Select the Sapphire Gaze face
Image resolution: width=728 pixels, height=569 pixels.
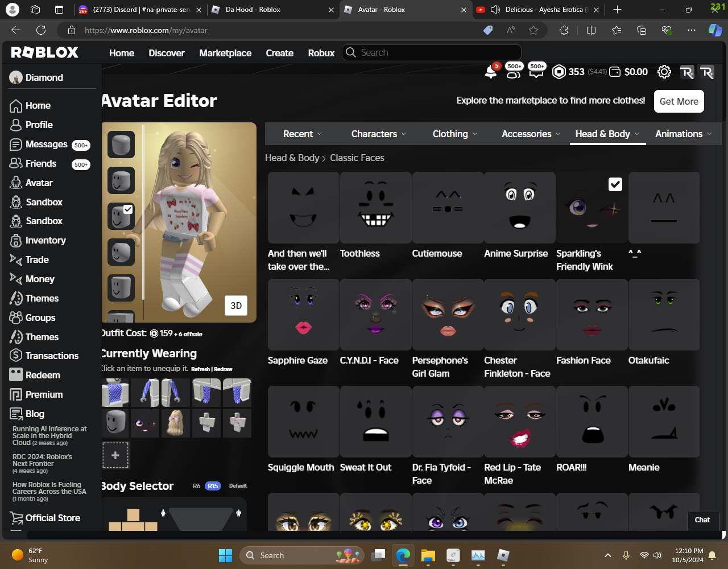click(x=303, y=315)
